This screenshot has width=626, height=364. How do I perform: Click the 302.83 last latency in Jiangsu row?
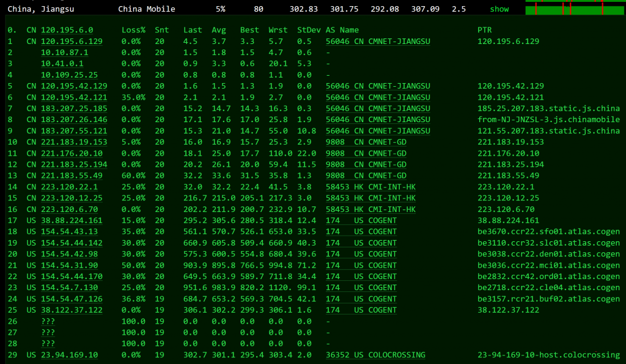tap(304, 9)
